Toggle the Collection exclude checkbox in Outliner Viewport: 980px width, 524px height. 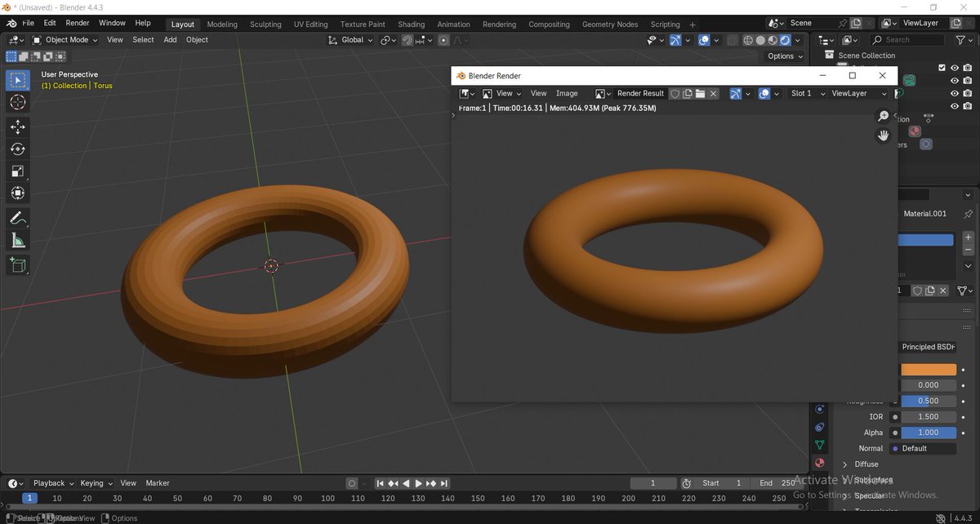pyautogui.click(x=942, y=68)
